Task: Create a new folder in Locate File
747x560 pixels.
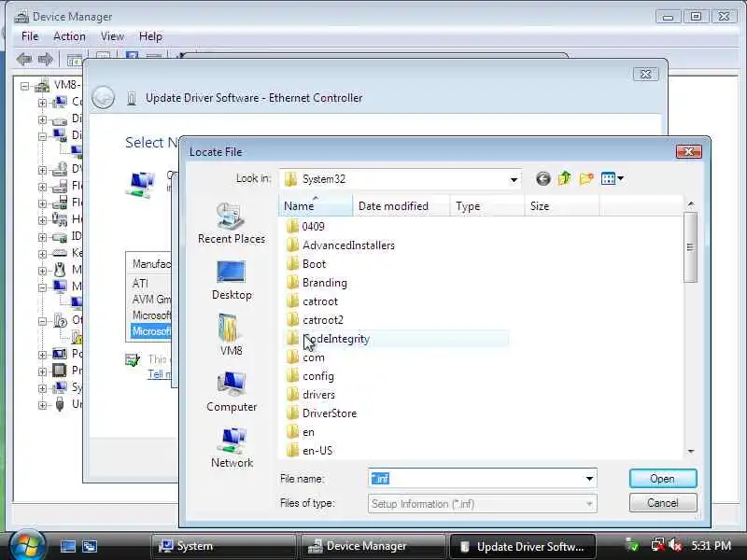Action: [x=586, y=178]
